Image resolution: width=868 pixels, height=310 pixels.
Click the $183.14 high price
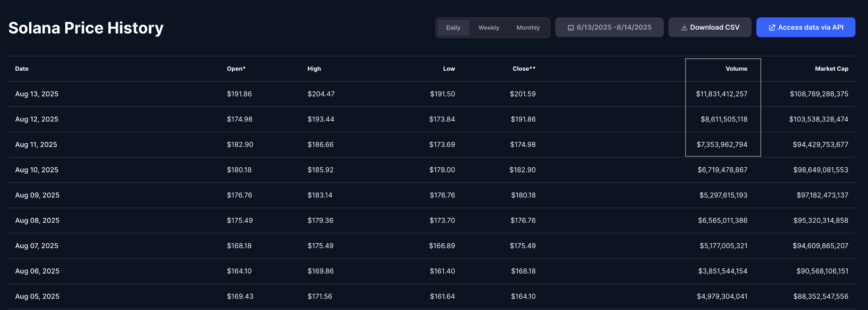tap(320, 195)
